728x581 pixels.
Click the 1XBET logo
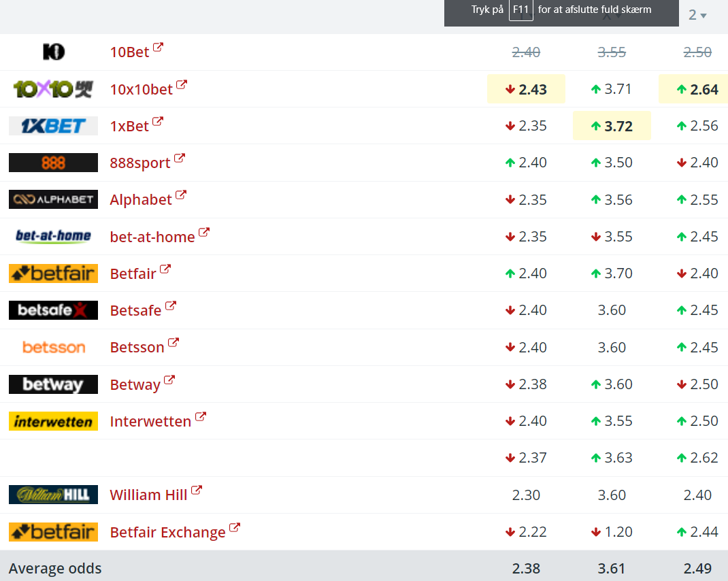click(53, 126)
